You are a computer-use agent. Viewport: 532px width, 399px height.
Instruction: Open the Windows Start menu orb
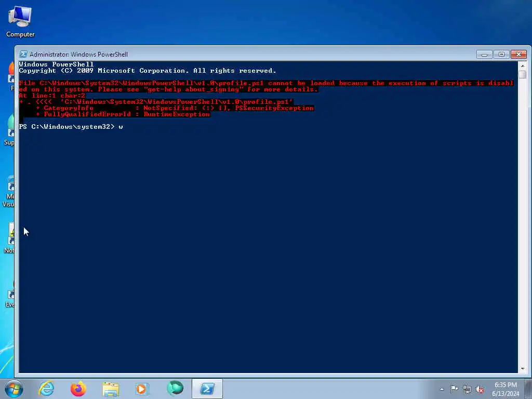tap(14, 389)
